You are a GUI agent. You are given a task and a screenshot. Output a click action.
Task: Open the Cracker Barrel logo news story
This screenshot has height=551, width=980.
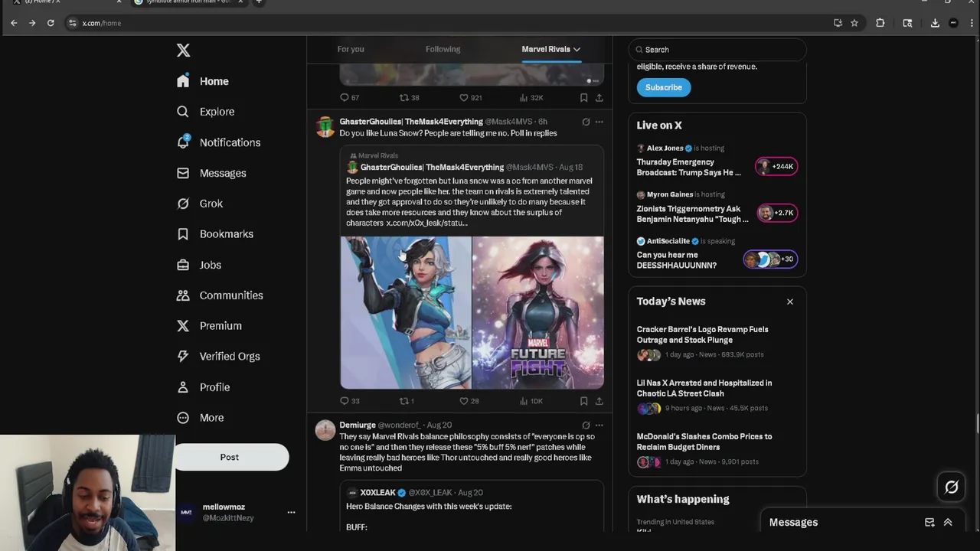pos(717,342)
